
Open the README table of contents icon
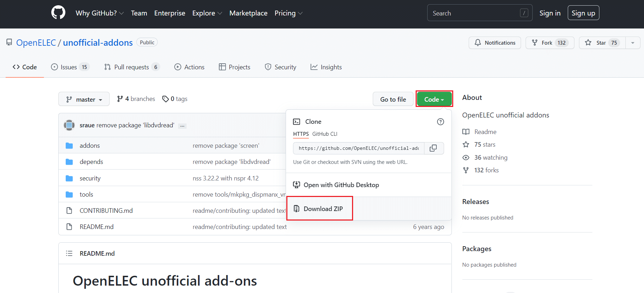(x=69, y=253)
